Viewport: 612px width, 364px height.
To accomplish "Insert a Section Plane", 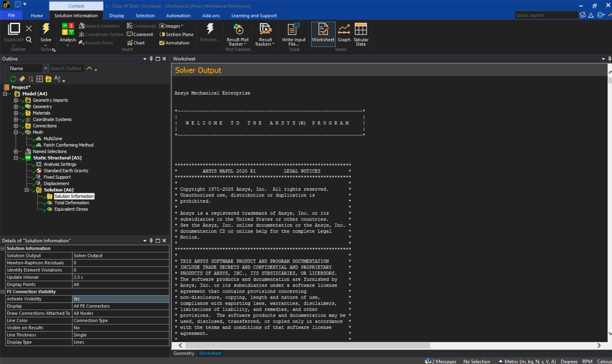I will pos(177,35).
